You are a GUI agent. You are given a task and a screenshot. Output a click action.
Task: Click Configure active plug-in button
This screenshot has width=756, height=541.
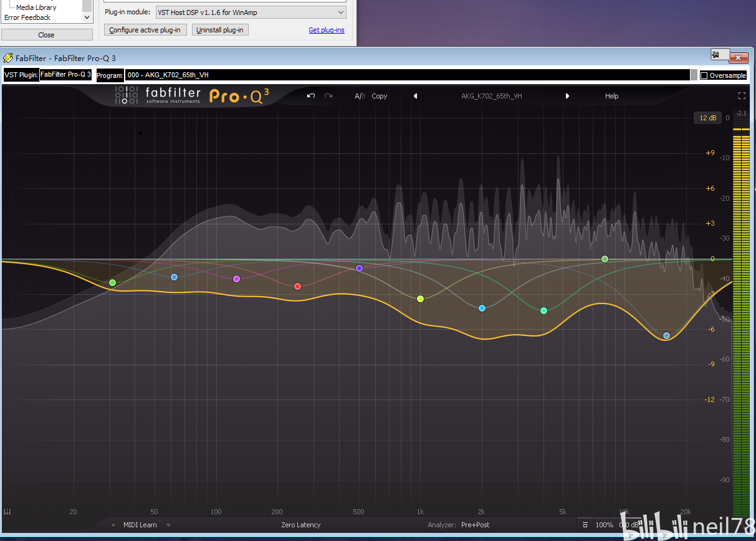click(x=145, y=30)
